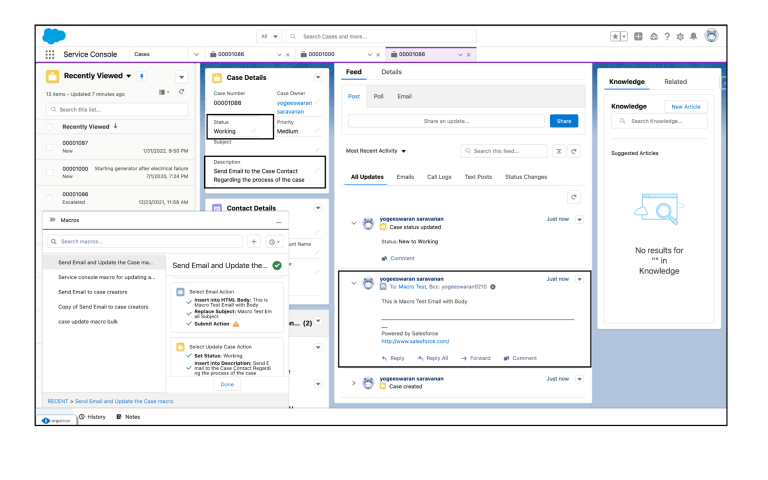Click the edit pencil next to Priority Medium

(317, 130)
